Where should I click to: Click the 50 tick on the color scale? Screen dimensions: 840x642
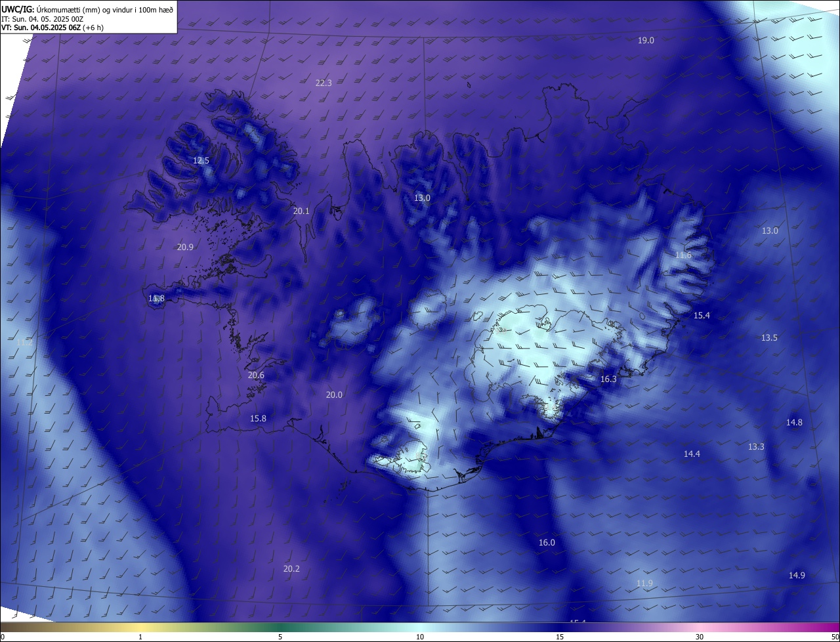(x=835, y=637)
